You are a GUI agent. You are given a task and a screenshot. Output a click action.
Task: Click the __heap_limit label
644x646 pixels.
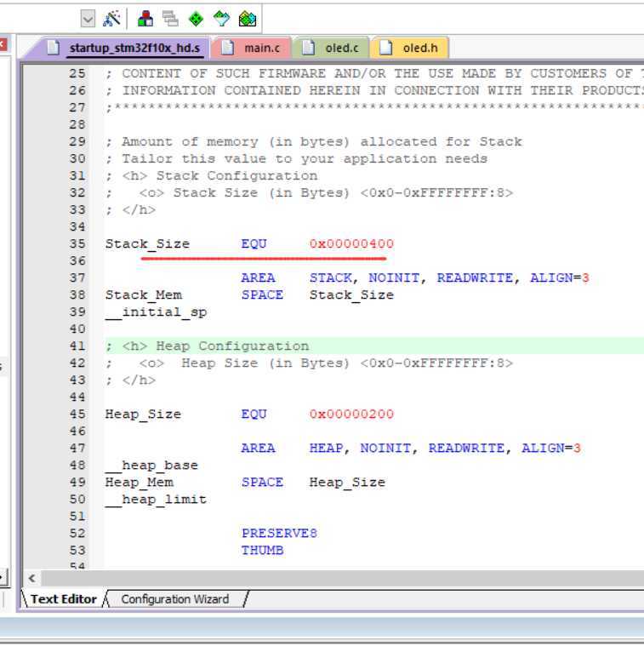156,500
